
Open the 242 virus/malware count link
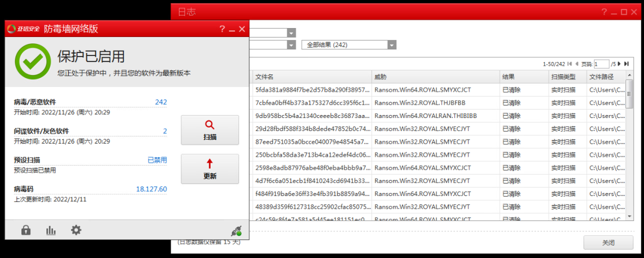[160, 102]
